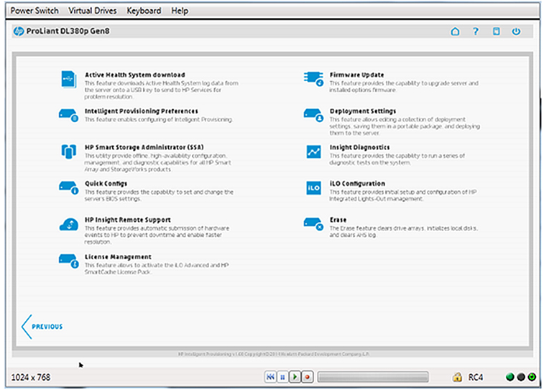Click HP Insight Remote Support title
Image resolution: width=544 pixels, height=392 pixels.
click(x=128, y=220)
